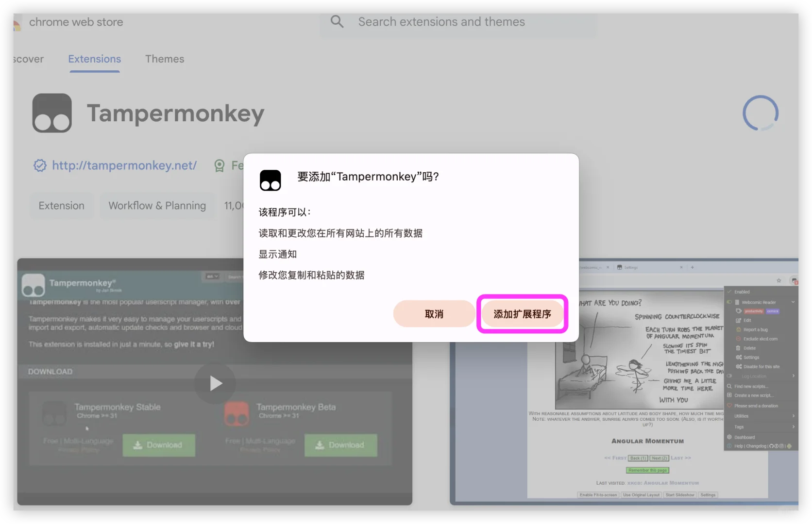Click the permission line 显示通知

(277, 254)
